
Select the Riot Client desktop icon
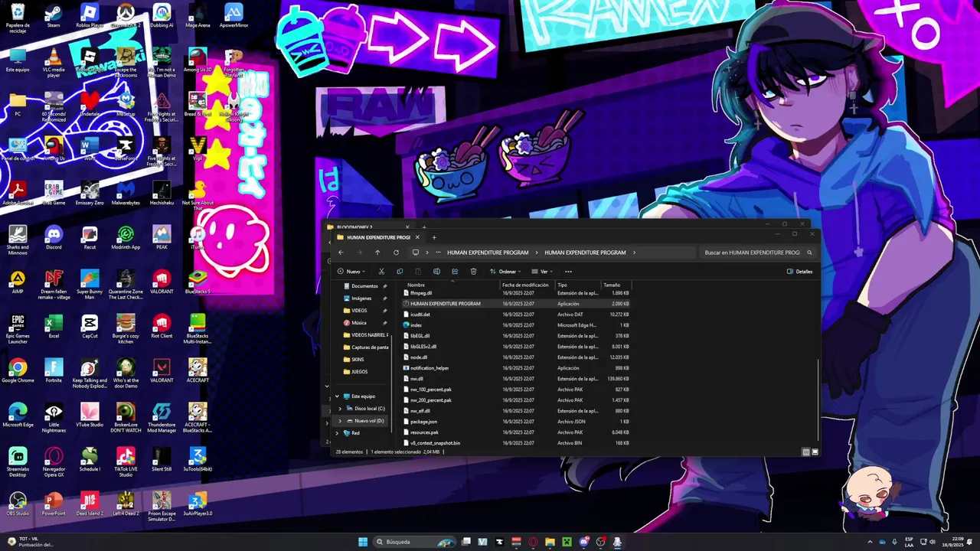coord(162,327)
